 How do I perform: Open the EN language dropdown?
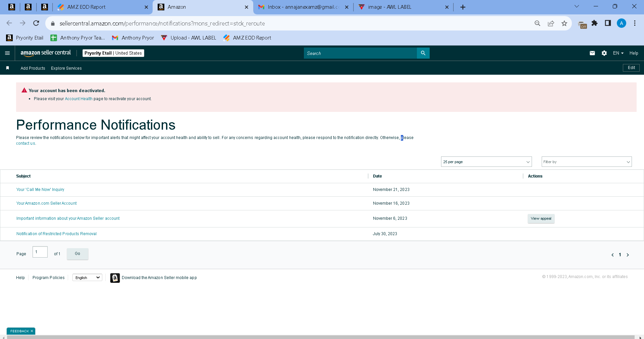(618, 53)
